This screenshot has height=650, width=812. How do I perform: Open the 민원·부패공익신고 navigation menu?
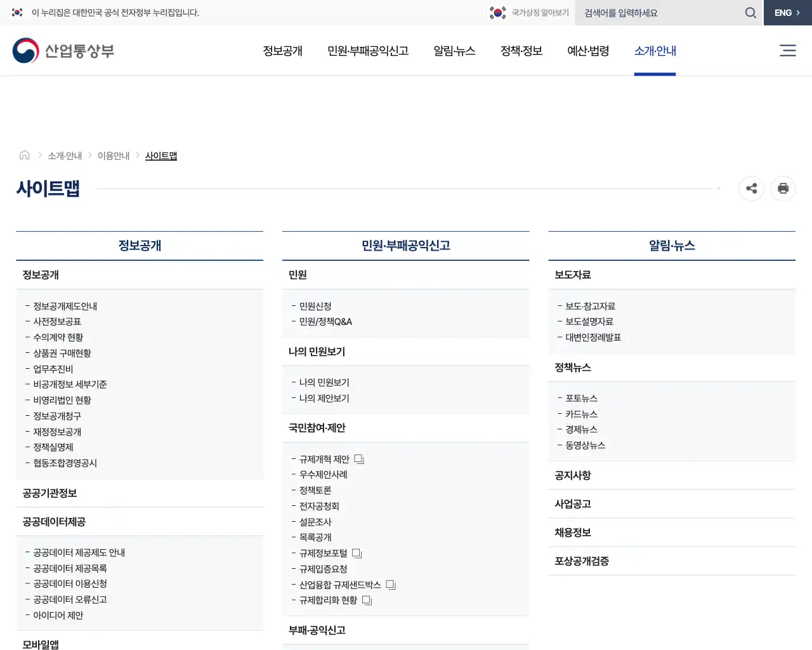click(x=368, y=51)
